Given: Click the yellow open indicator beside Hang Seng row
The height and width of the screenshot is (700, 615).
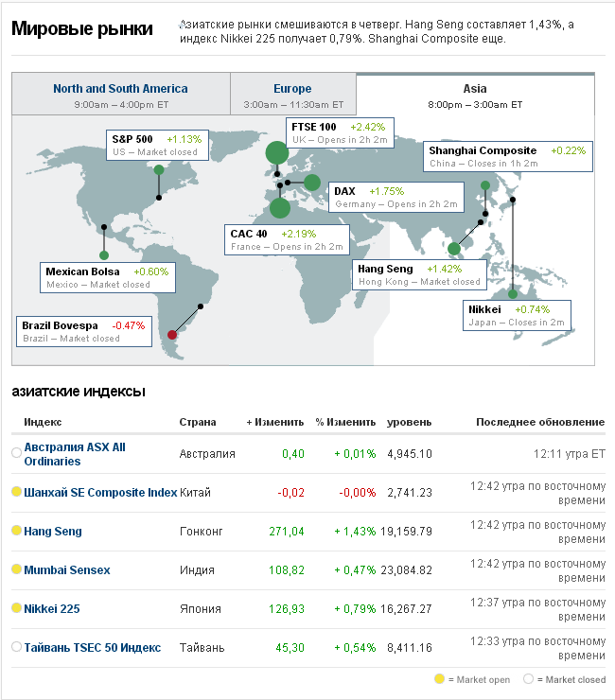Looking at the screenshot, I should 16,530.
